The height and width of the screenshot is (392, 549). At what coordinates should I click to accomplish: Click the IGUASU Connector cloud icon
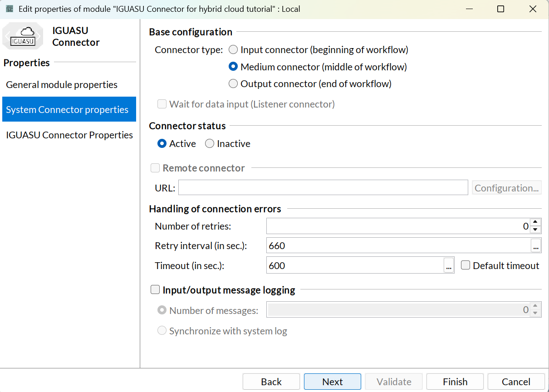click(23, 36)
